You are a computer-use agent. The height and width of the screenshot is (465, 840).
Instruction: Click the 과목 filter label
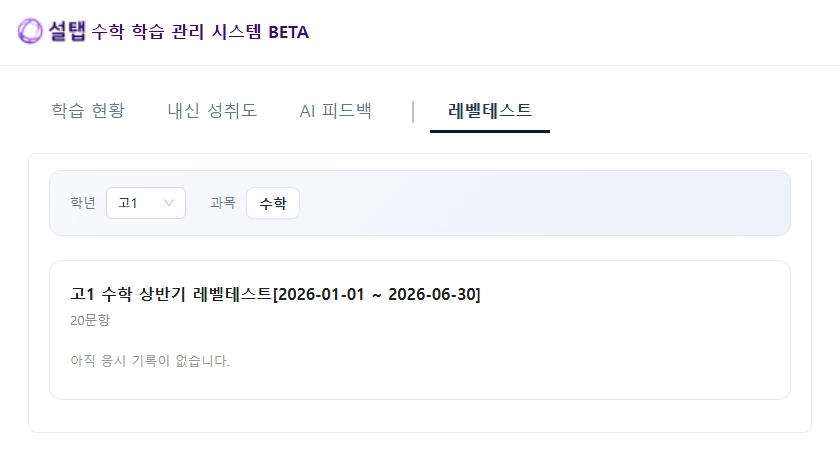click(222, 203)
